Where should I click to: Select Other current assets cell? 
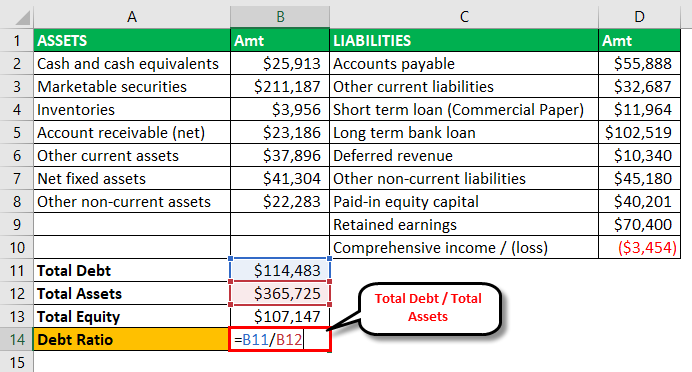coord(132,155)
